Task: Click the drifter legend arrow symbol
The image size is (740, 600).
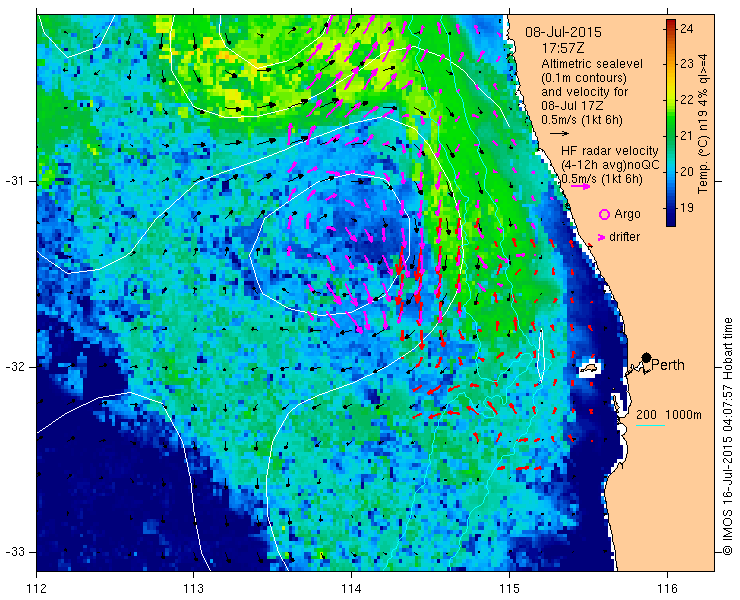Action: tap(602, 237)
